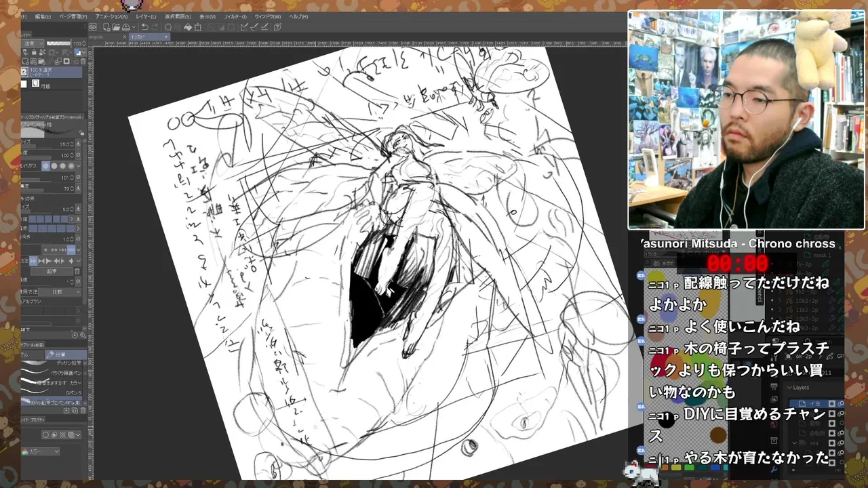Expand the Save options dropdown arrow
The image size is (868, 488).
coord(134,27)
